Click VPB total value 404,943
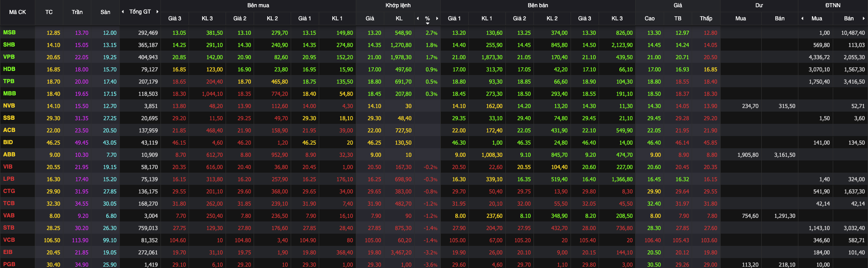 [148, 57]
